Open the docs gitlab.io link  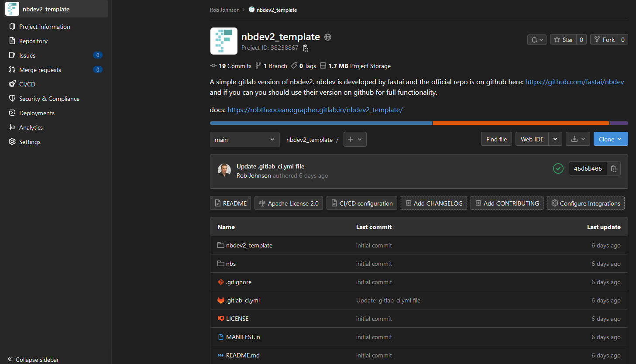click(315, 110)
